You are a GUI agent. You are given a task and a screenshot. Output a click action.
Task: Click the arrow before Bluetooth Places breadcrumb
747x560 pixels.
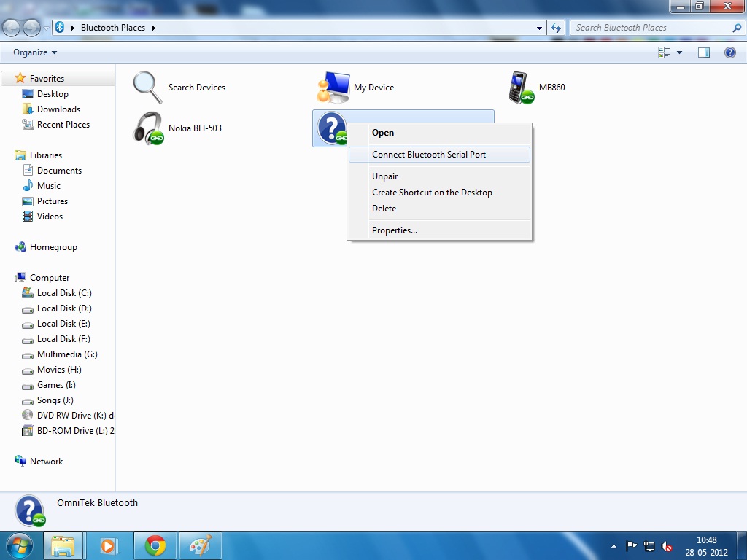72,28
